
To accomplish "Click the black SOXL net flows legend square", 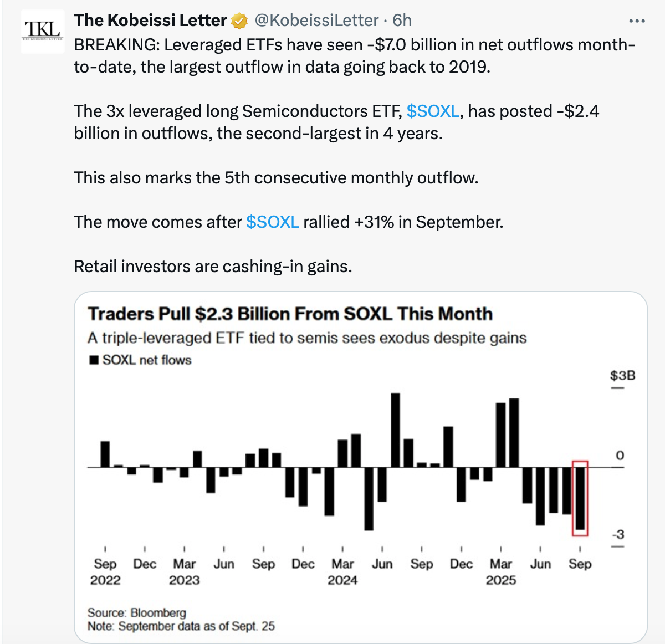I will [x=94, y=360].
